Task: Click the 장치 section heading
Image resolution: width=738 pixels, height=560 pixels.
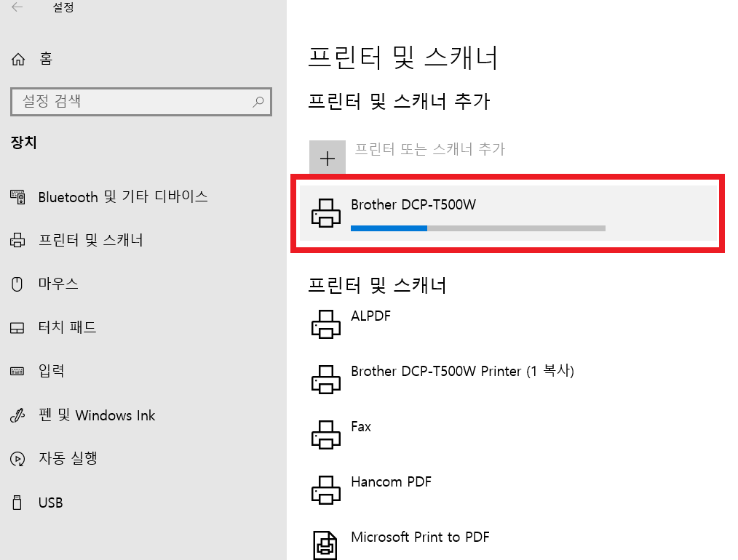Action: [23, 143]
